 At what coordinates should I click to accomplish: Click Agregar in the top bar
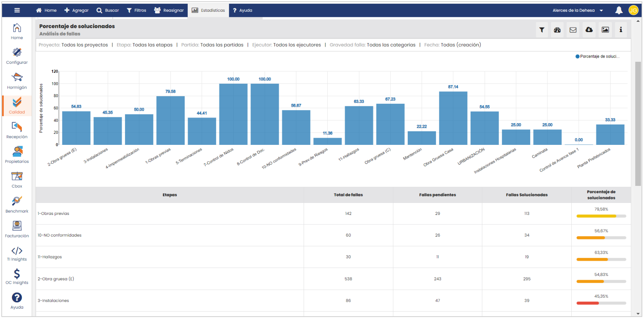76,10
